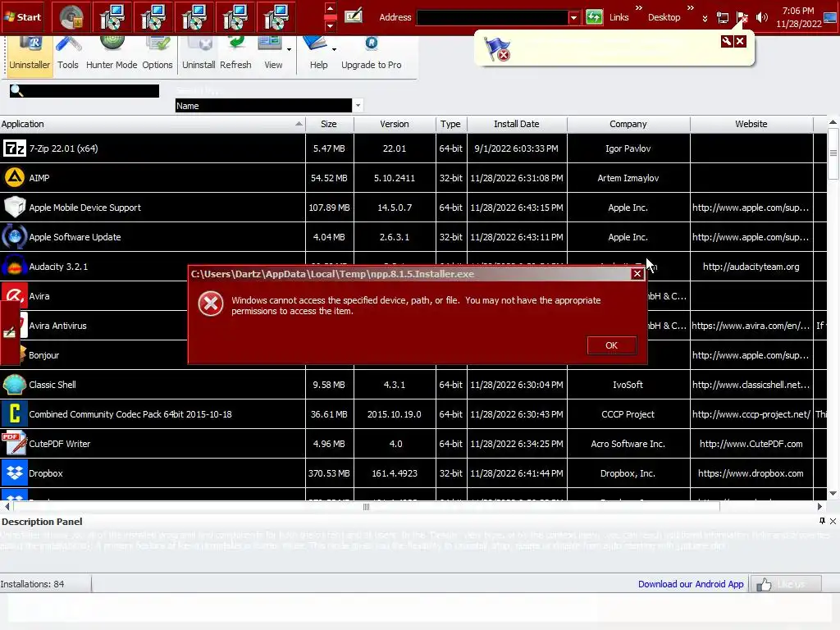The image size is (840, 630).
Task: Sort by the Size column header
Action: tap(329, 124)
